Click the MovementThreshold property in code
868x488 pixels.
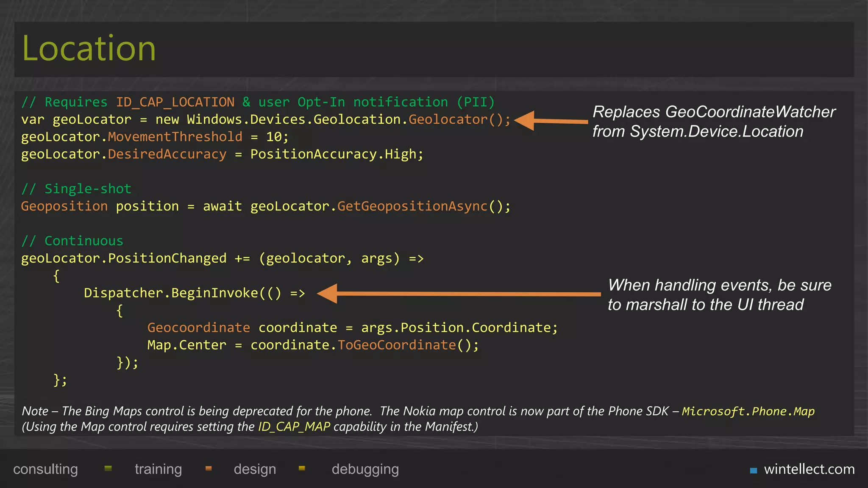[175, 137]
